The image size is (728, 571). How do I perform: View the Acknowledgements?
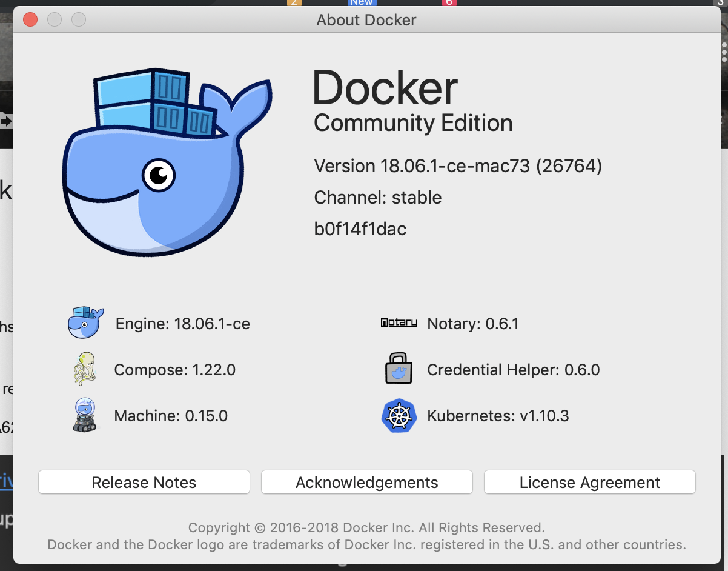pyautogui.click(x=366, y=482)
